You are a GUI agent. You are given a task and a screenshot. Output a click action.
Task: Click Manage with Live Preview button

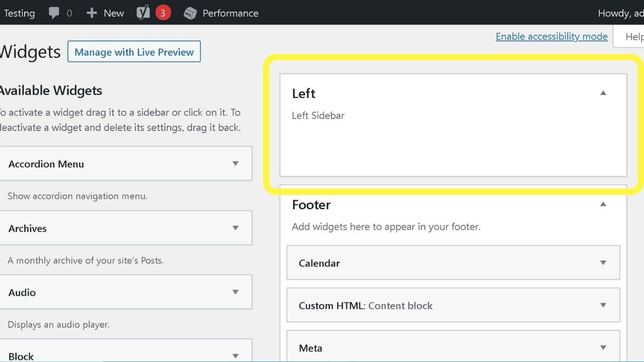pyautogui.click(x=134, y=52)
